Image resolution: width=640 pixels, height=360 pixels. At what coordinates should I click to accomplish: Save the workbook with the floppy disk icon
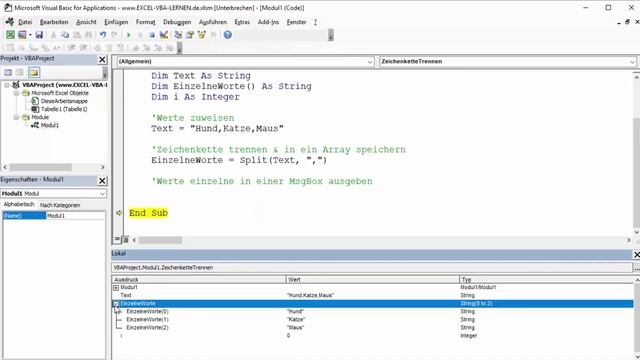[x=39, y=35]
